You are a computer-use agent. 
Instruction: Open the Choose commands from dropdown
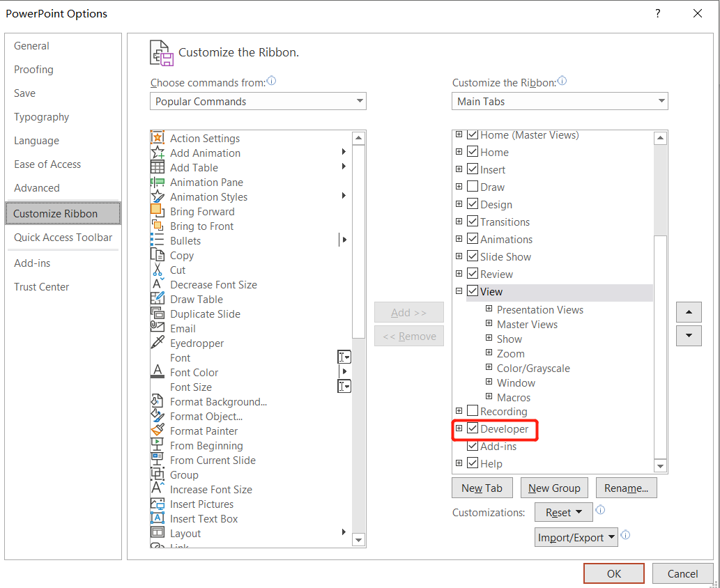[258, 101]
